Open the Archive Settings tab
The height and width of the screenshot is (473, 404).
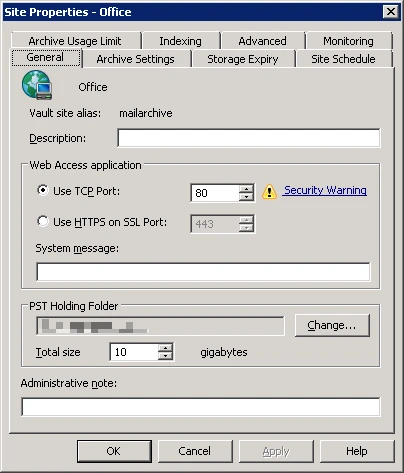tap(135, 59)
